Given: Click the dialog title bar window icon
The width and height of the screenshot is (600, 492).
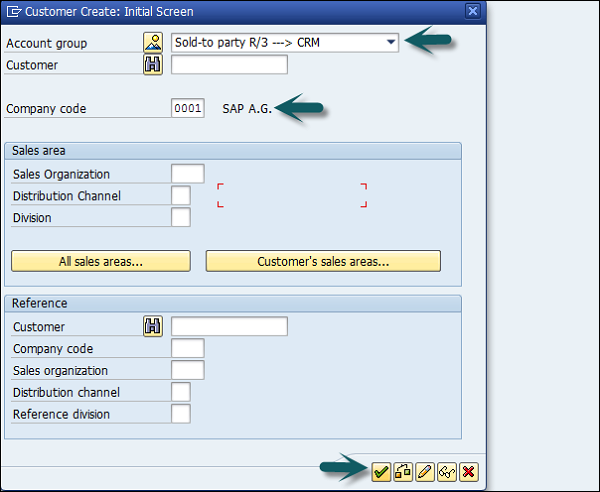Looking at the screenshot, I should tap(13, 12).
